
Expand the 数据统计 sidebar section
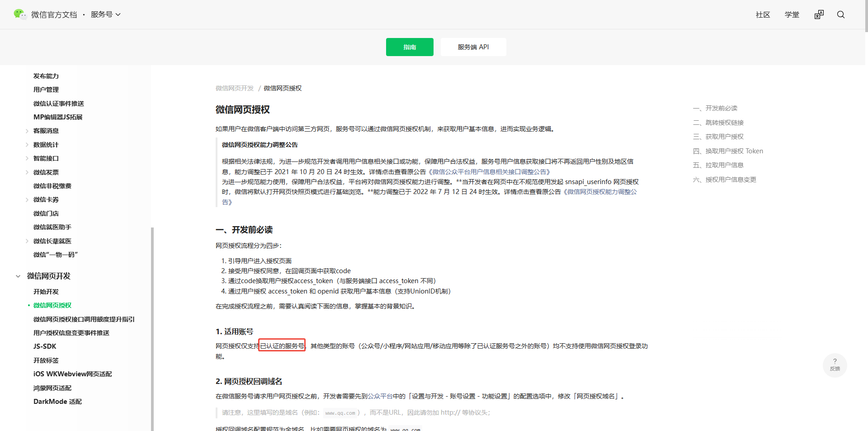point(27,145)
